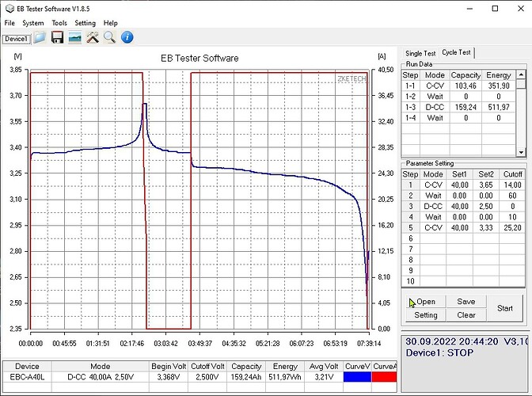This screenshot has height=396, width=532.
Task: Click energy value 351,90
Action: (x=499, y=86)
